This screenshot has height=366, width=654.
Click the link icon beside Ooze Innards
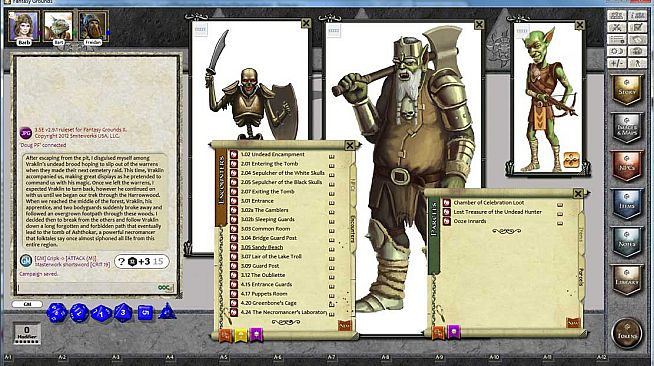click(x=447, y=221)
